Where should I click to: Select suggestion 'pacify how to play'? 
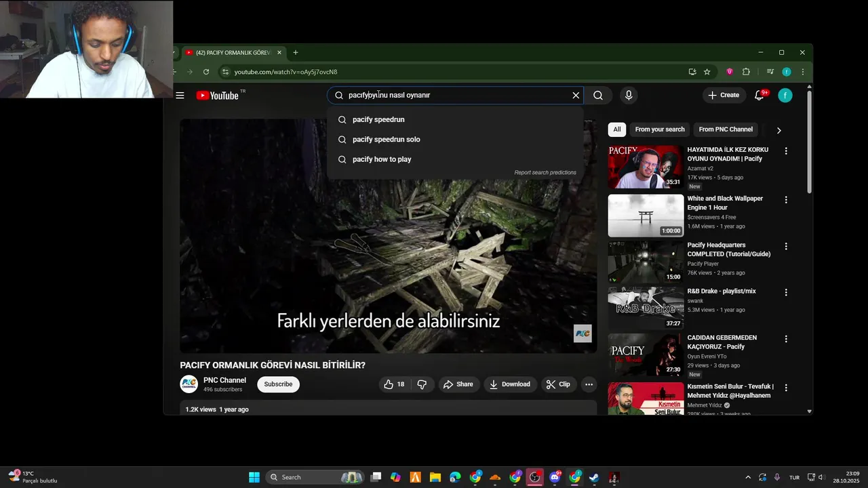pos(454,159)
